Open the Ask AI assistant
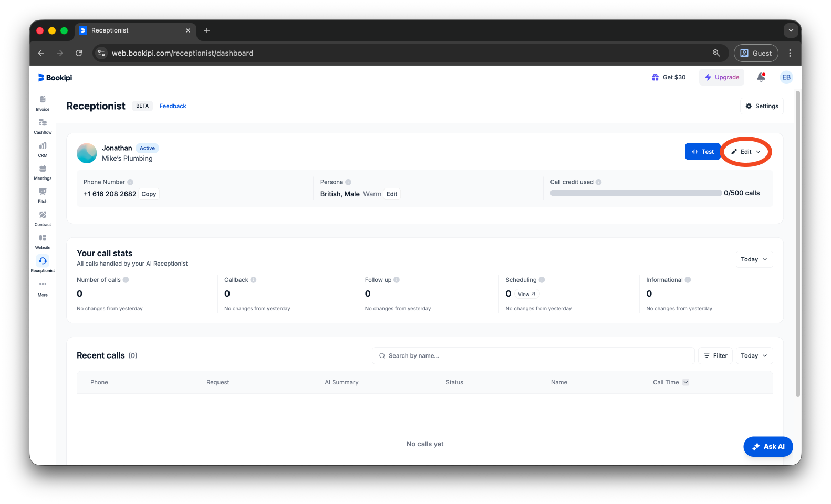The width and height of the screenshot is (831, 504). [x=768, y=447]
